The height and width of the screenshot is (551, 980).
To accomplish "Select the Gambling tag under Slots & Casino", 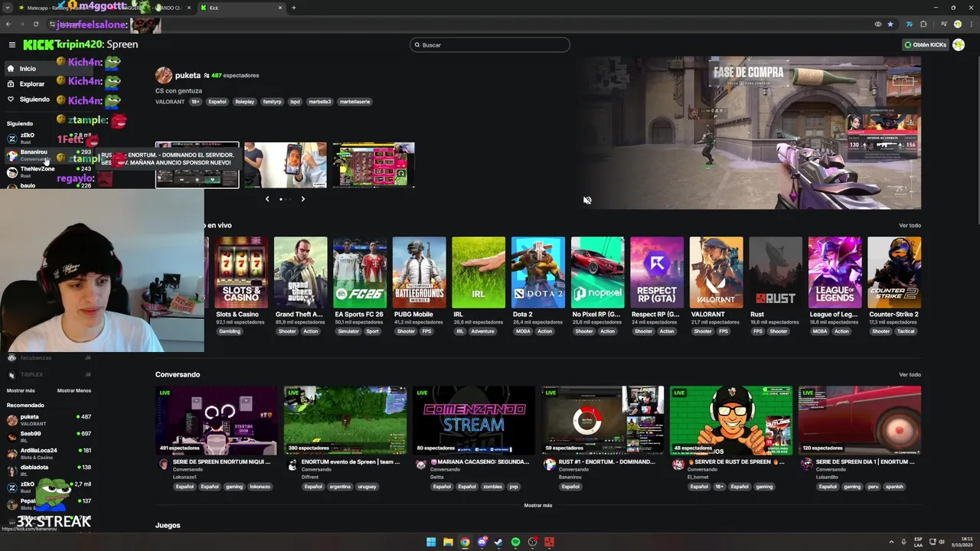I will pos(230,331).
